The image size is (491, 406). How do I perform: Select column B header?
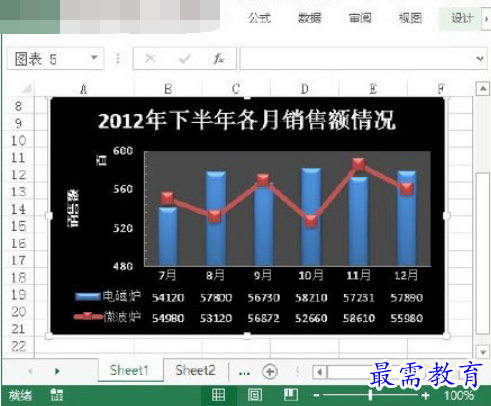click(168, 89)
